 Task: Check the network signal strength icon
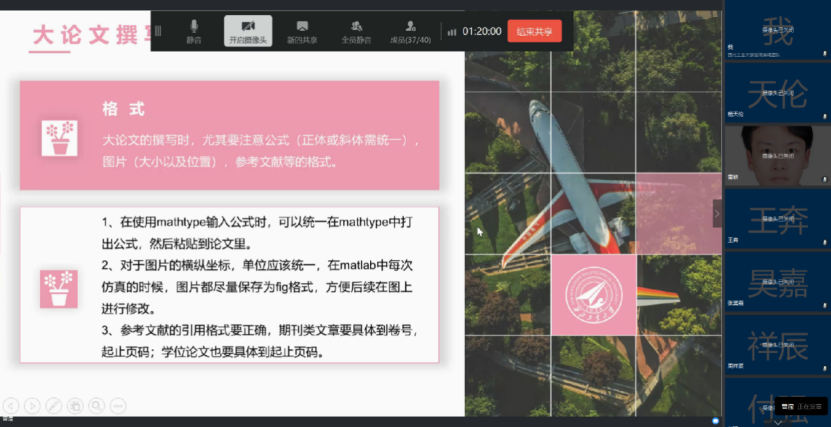pos(452,31)
